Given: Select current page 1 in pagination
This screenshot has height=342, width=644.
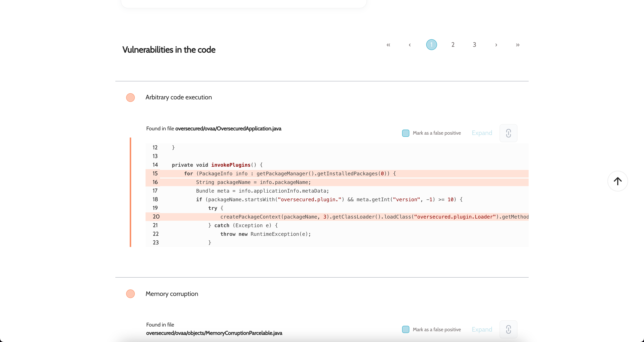Looking at the screenshot, I should pyautogui.click(x=431, y=45).
